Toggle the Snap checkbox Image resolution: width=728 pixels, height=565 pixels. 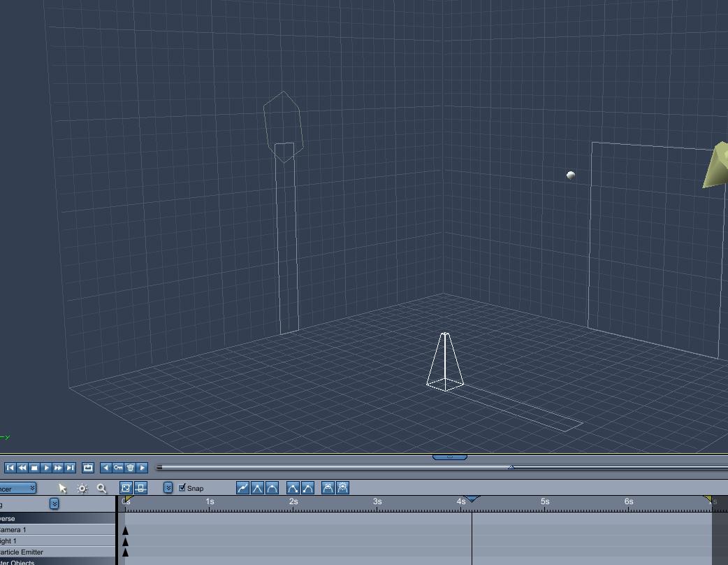click(x=182, y=488)
